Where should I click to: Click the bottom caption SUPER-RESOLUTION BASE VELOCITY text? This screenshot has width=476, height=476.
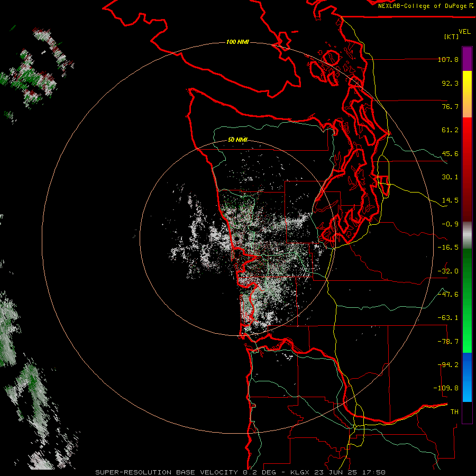pos(167,472)
